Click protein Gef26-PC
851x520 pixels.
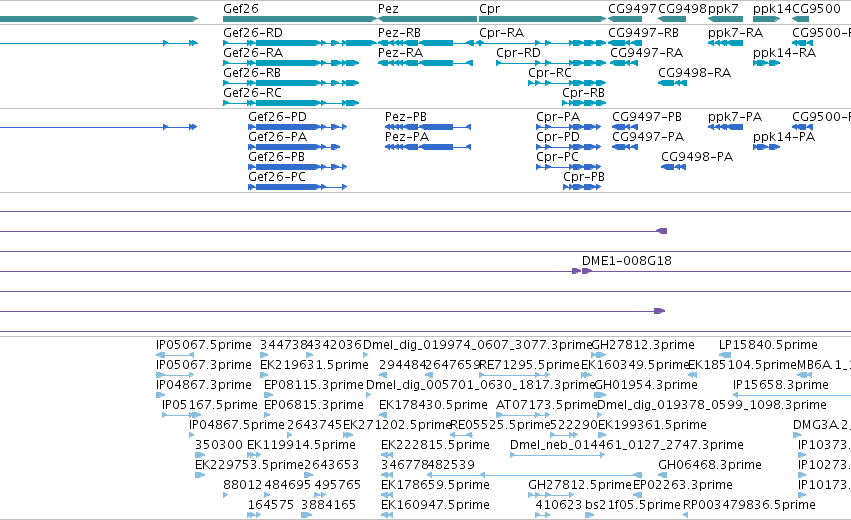pos(277,177)
